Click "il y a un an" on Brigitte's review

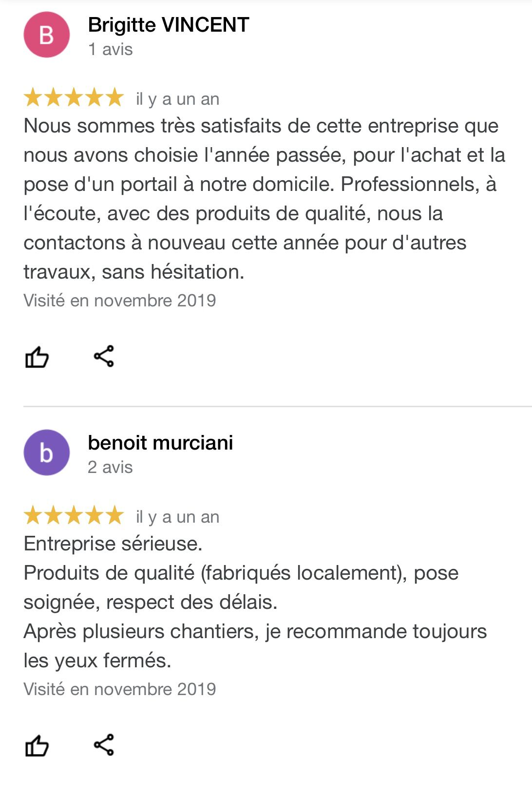click(177, 99)
